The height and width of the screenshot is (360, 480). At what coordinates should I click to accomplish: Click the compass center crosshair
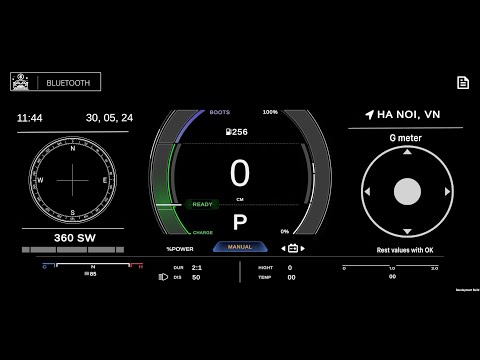(72, 180)
